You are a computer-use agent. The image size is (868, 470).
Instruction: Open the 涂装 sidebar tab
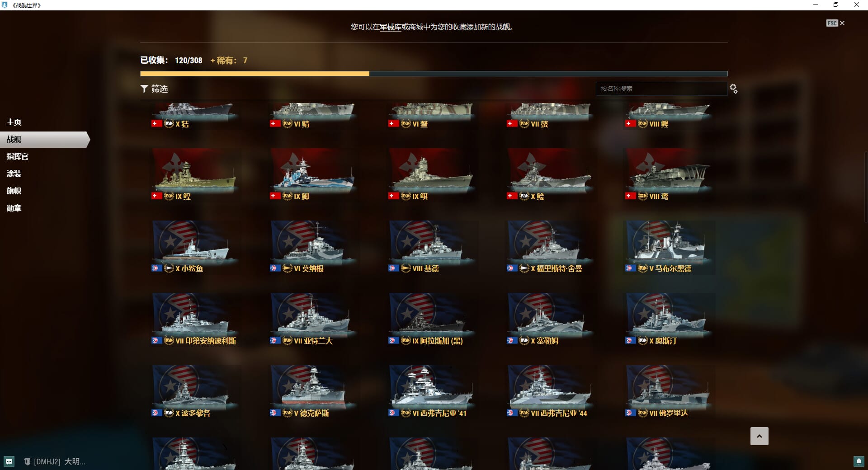pos(14,174)
